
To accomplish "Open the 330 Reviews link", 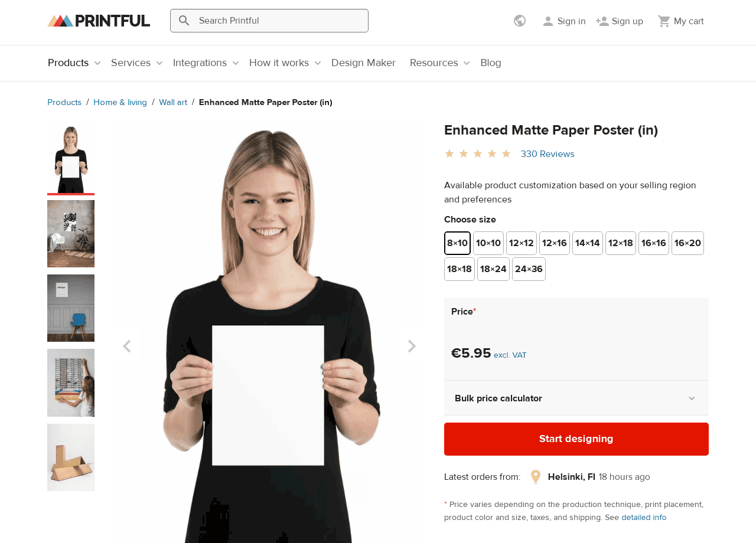I will [x=548, y=154].
